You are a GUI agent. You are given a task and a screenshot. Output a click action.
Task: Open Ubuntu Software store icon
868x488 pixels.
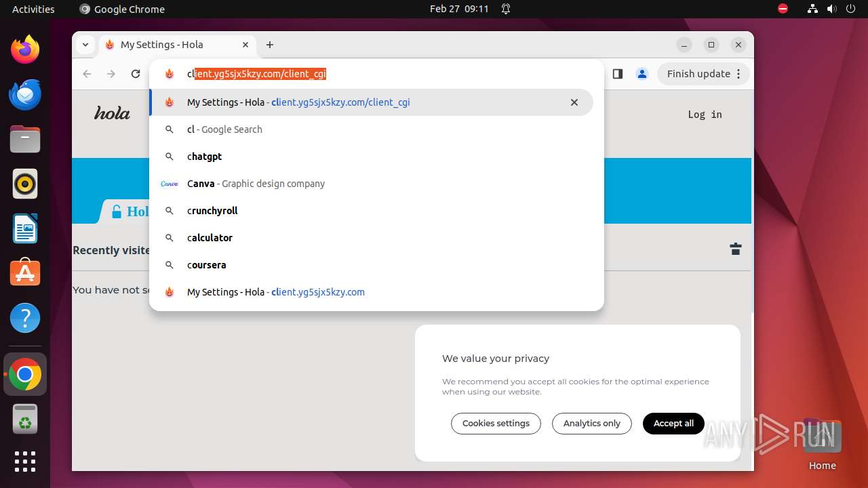[x=25, y=272]
